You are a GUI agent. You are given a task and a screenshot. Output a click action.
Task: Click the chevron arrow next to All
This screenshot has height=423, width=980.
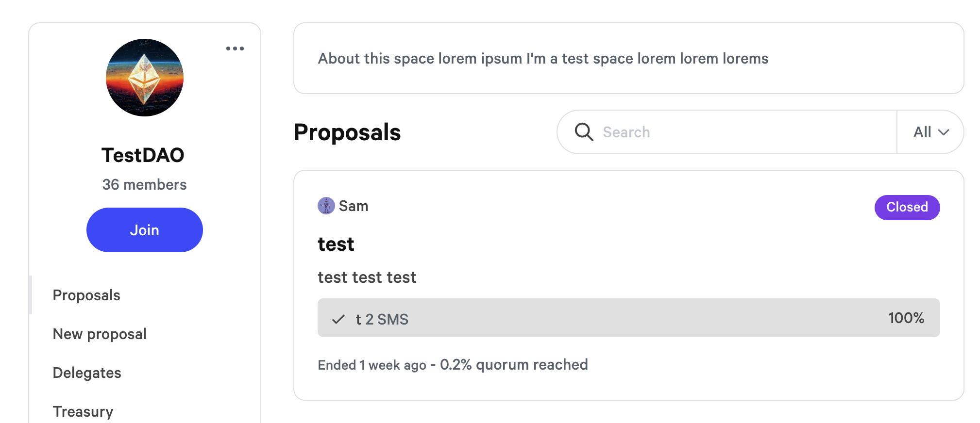click(x=944, y=132)
